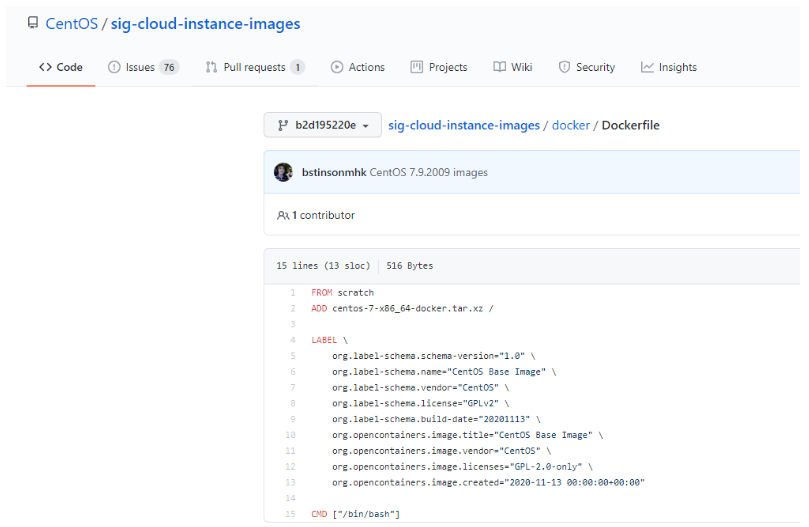Open the b2d195220e branch selector dropdown

click(x=322, y=125)
